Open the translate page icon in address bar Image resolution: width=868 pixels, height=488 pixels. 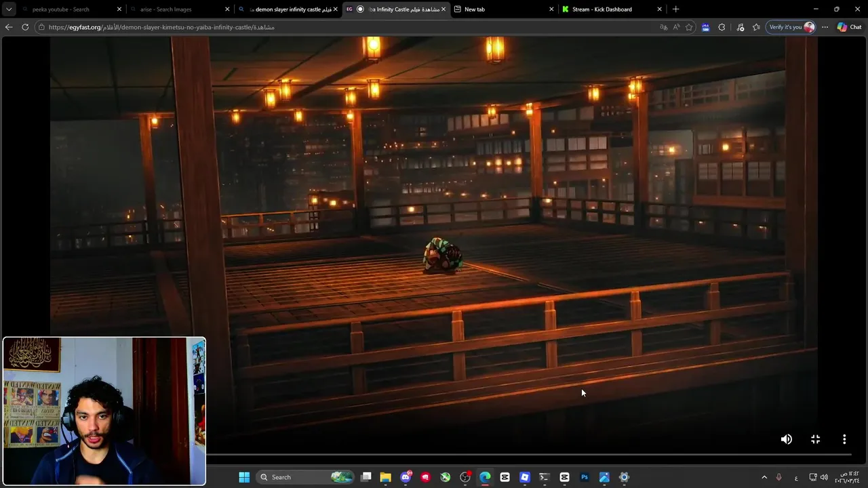[x=663, y=27]
